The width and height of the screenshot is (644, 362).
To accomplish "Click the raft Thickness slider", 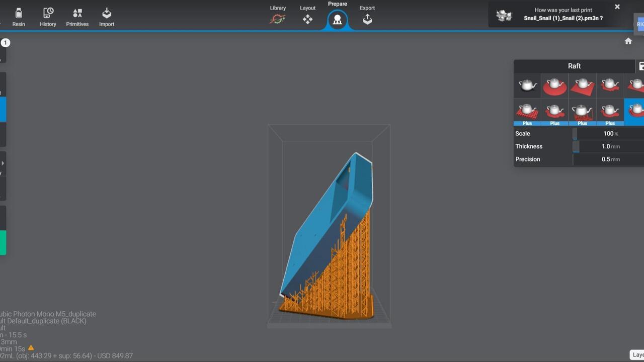I will [576, 147].
